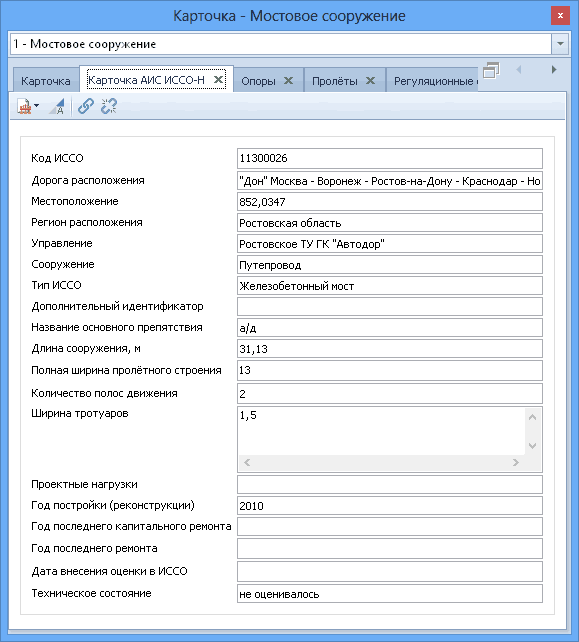The height and width of the screenshot is (642, 579).
Task: Open the export document icon in toolbar
Action: click(x=24, y=106)
